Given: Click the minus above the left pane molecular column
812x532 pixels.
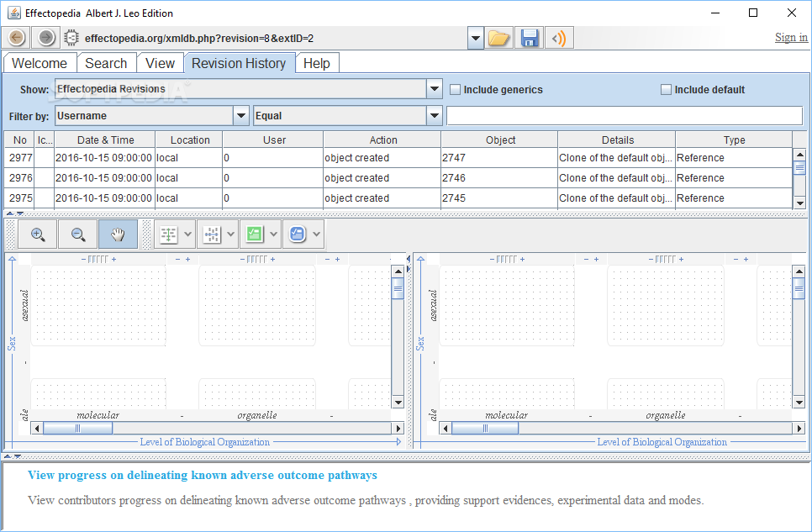Looking at the screenshot, I should pyautogui.click(x=83, y=259).
